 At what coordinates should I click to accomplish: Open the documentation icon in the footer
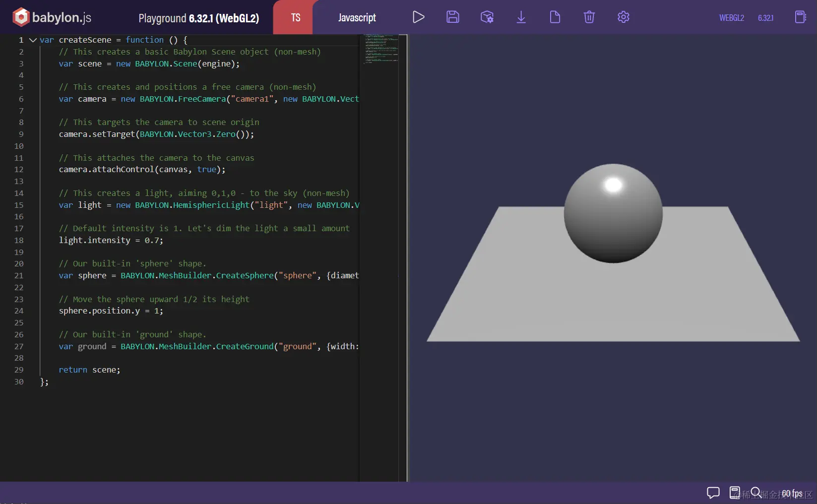(x=735, y=493)
